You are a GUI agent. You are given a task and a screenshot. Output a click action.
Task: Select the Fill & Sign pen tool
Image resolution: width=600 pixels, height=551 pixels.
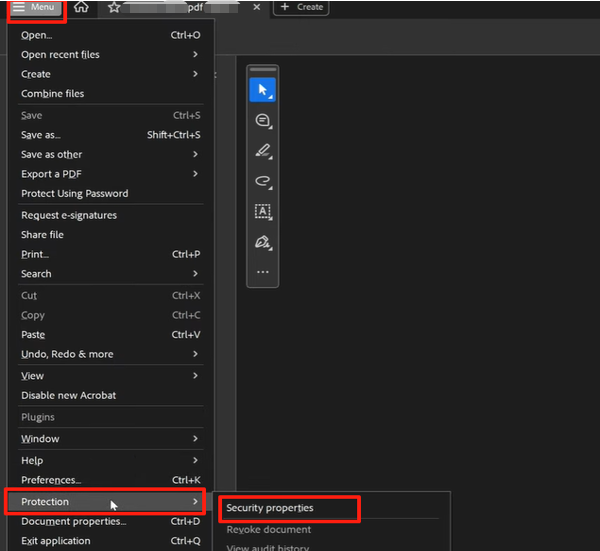pos(262,242)
